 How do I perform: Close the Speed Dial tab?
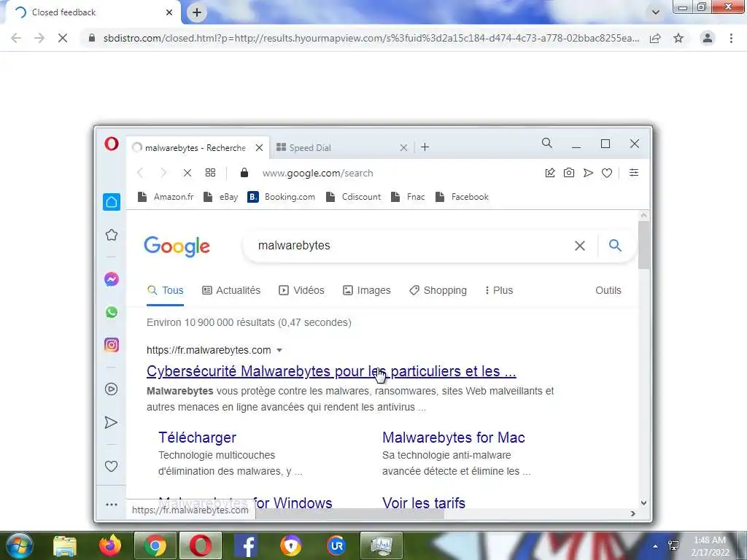(x=403, y=147)
